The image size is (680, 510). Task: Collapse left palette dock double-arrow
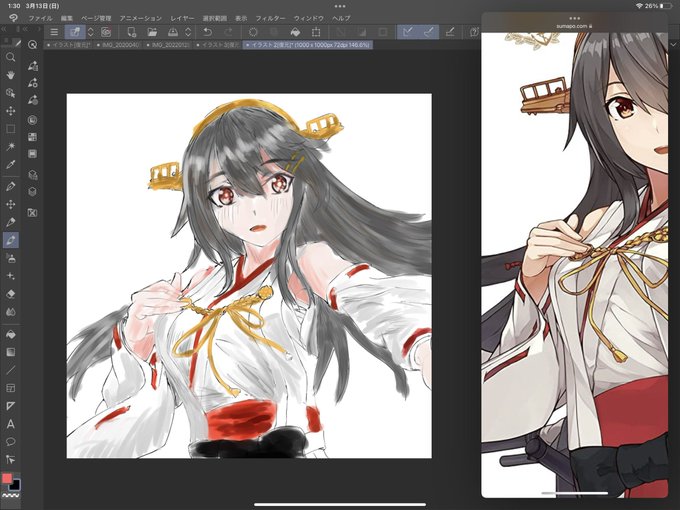pyautogui.click(x=4, y=29)
